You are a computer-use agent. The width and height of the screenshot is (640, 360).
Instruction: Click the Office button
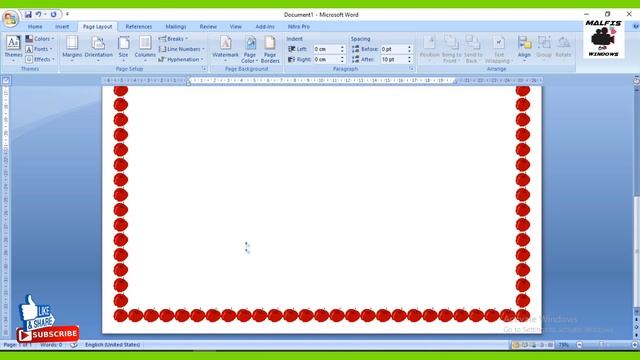10,18
